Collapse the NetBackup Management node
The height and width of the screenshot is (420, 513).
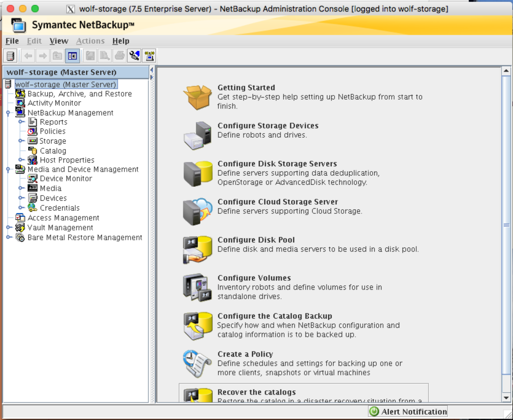pos(9,113)
